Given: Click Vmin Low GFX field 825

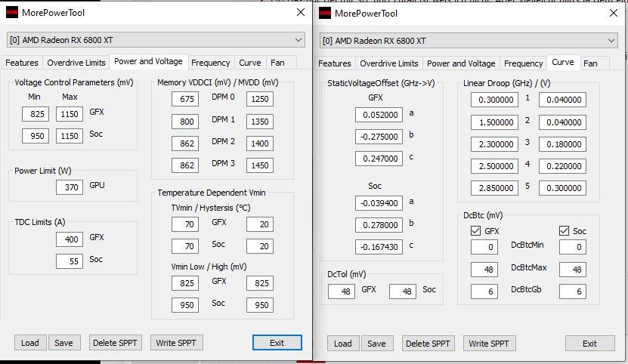Looking at the screenshot, I should click(185, 283).
